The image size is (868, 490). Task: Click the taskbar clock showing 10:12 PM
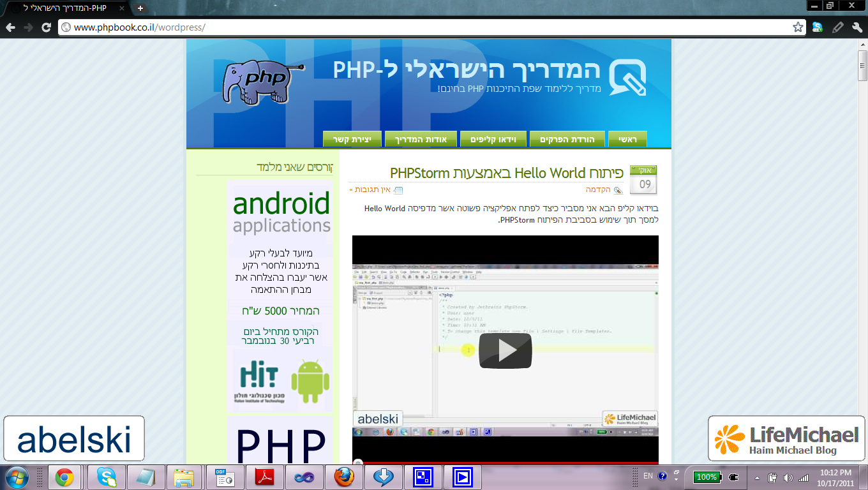pyautogui.click(x=836, y=477)
